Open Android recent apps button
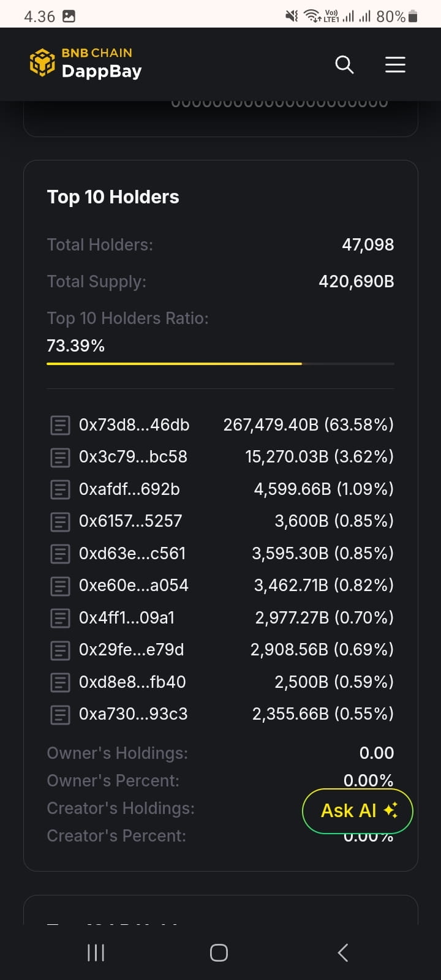This screenshot has width=441, height=980. (x=96, y=952)
